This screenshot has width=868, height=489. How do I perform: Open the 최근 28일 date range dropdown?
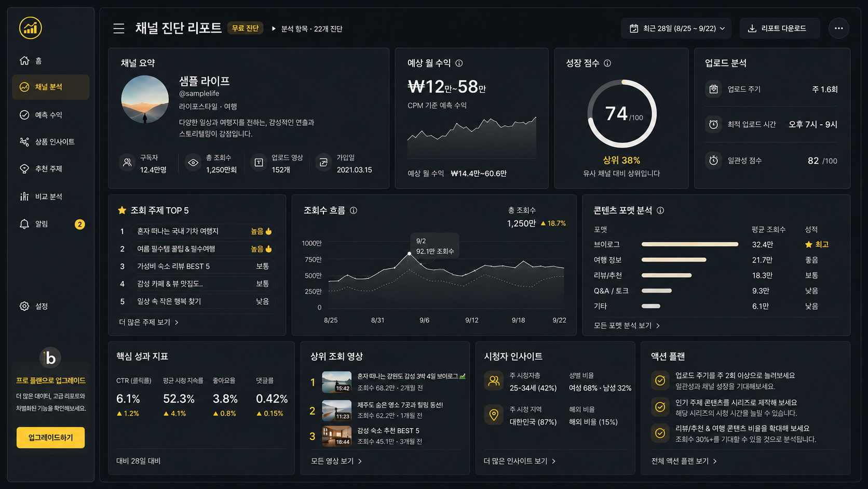[676, 29]
